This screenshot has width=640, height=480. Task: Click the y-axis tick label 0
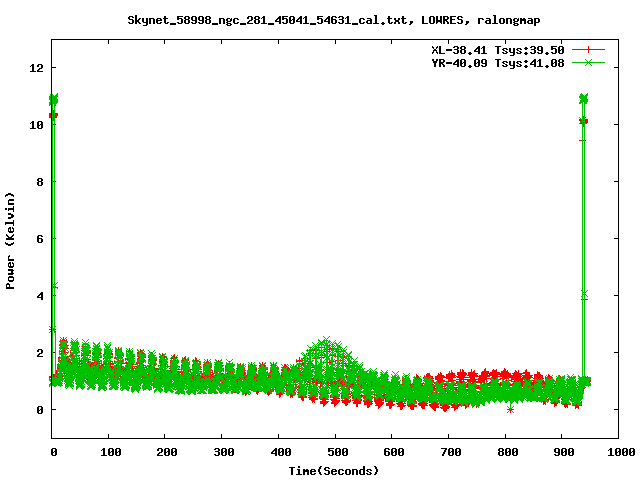(x=40, y=410)
